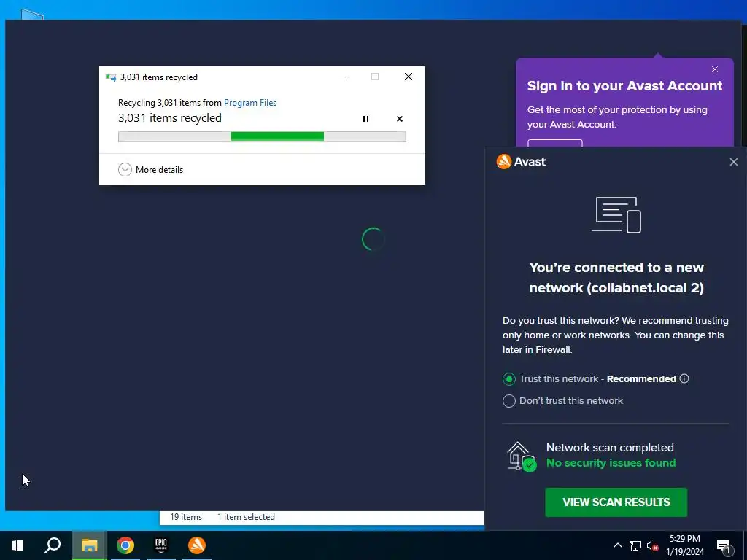The width and height of the screenshot is (747, 560).
Task: Click the muted volume tray icon
Action: point(652,545)
